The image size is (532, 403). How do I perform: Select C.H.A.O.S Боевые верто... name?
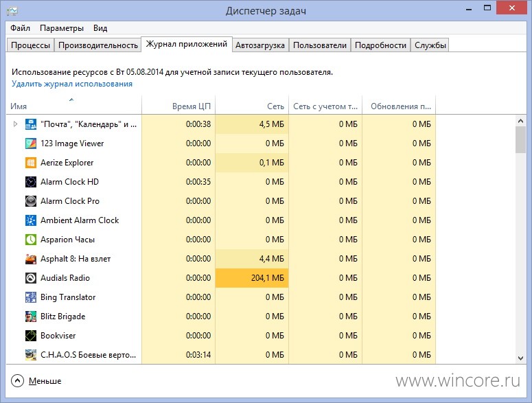[89, 355]
